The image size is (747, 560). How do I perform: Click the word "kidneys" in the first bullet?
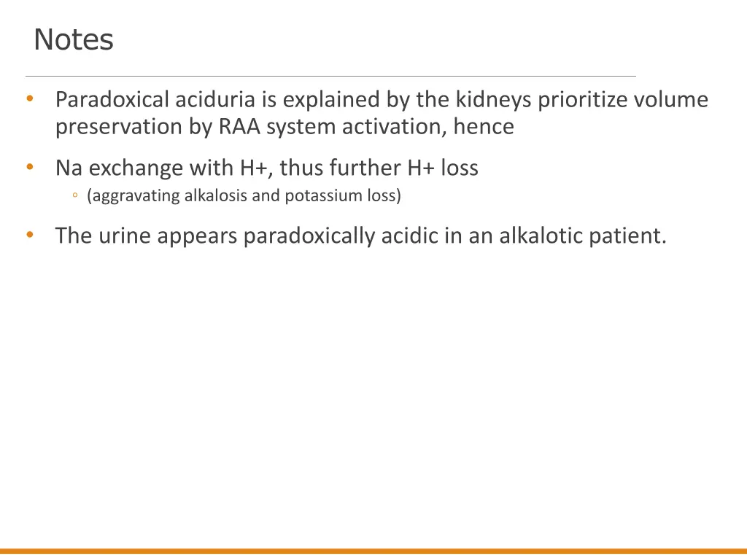[494, 100]
